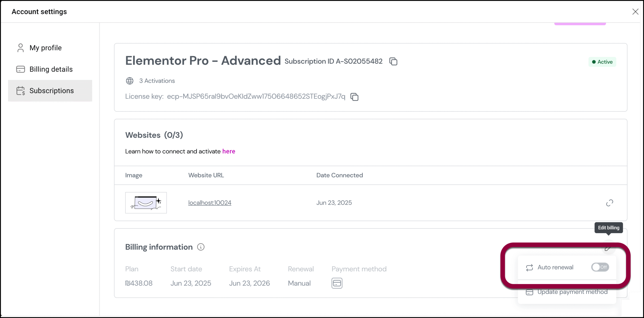Click the Billing information info icon
644x318 pixels.
[201, 247]
